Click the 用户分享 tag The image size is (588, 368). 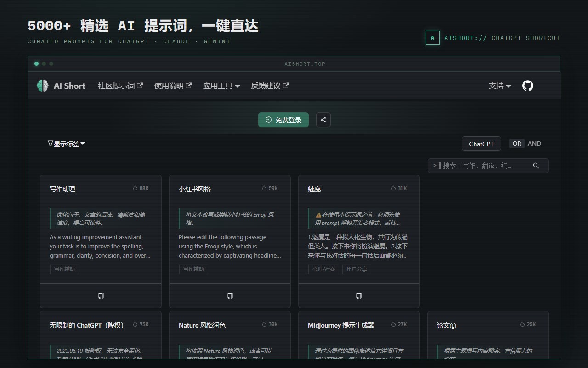click(356, 269)
